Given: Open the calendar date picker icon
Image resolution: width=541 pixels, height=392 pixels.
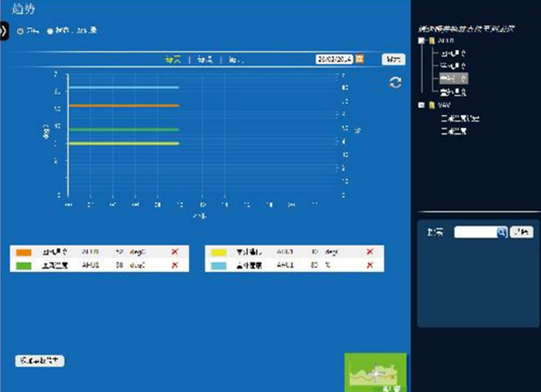Looking at the screenshot, I should [360, 59].
